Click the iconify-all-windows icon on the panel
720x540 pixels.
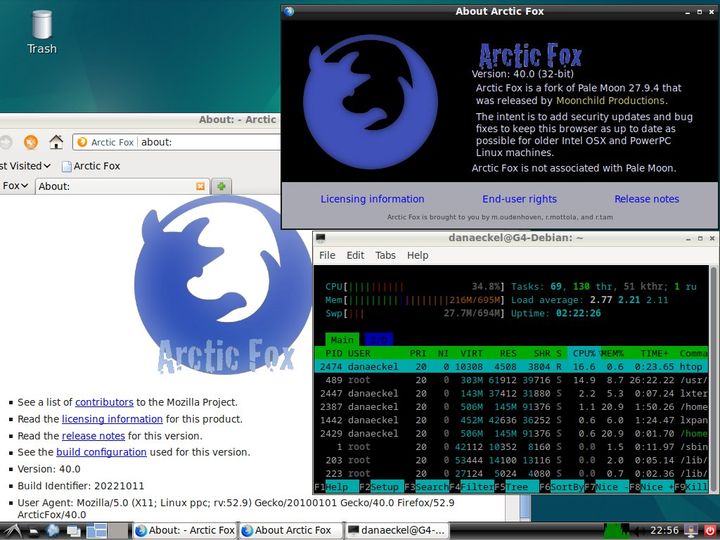pos(73,531)
